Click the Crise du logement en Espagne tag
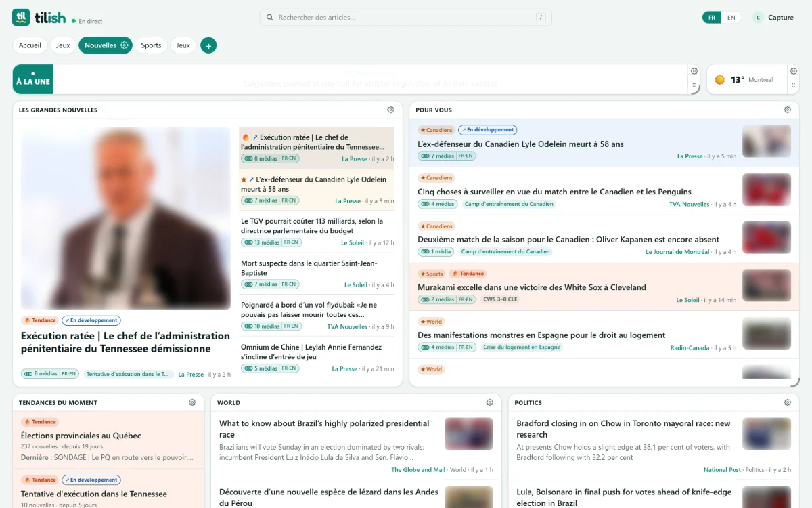This screenshot has width=812, height=508. coord(522,347)
